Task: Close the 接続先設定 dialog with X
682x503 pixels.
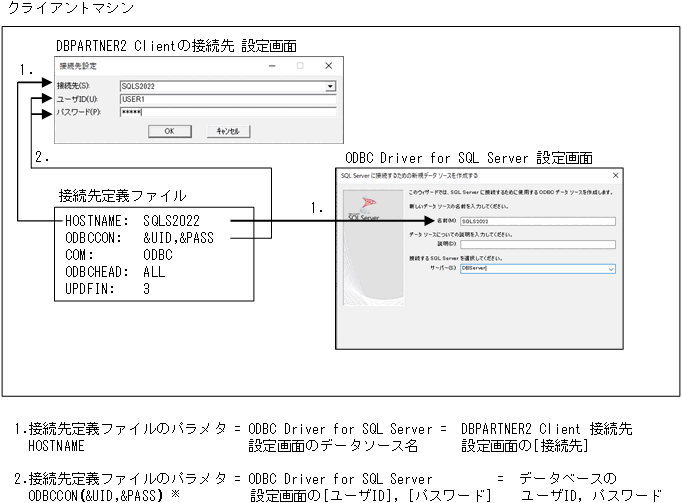Action: pyautogui.click(x=328, y=66)
